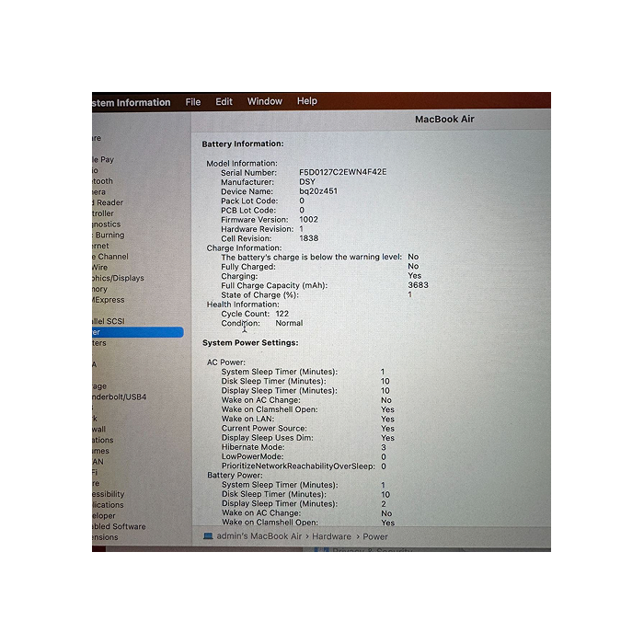
Task: Select Bluetooth in the sidebar
Action: [102, 180]
